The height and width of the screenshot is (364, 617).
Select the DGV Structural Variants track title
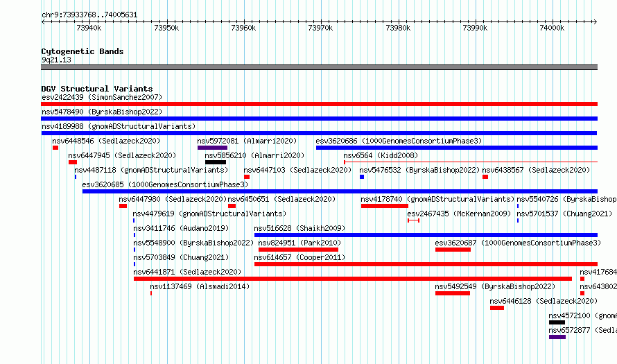(97, 89)
